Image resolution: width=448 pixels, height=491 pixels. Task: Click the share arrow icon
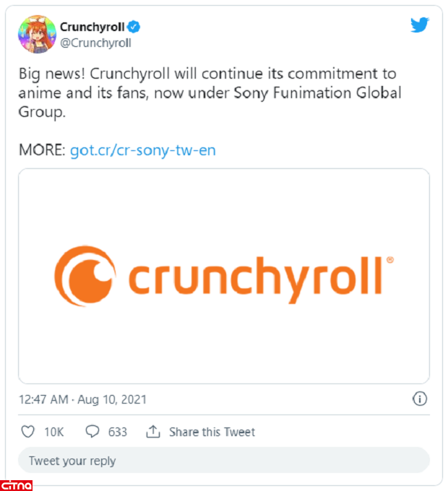pos(152,432)
